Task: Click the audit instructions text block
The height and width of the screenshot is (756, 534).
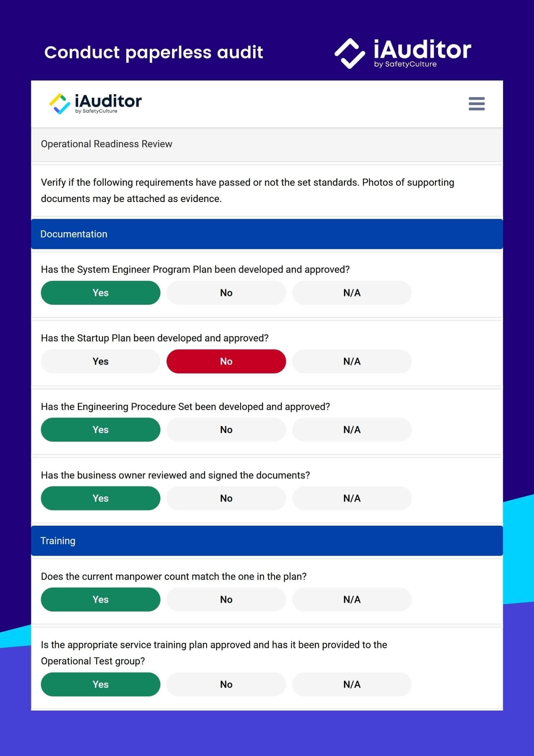Action: click(247, 190)
